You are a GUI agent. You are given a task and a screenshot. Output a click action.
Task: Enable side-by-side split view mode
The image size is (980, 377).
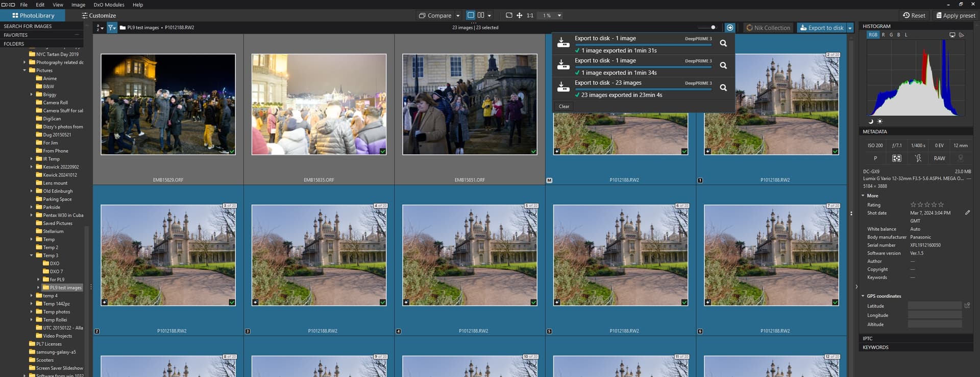pyautogui.click(x=480, y=15)
